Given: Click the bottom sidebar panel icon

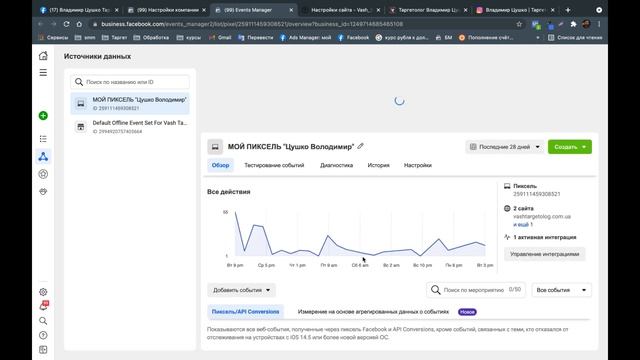Looking at the screenshot, I should click(43, 350).
